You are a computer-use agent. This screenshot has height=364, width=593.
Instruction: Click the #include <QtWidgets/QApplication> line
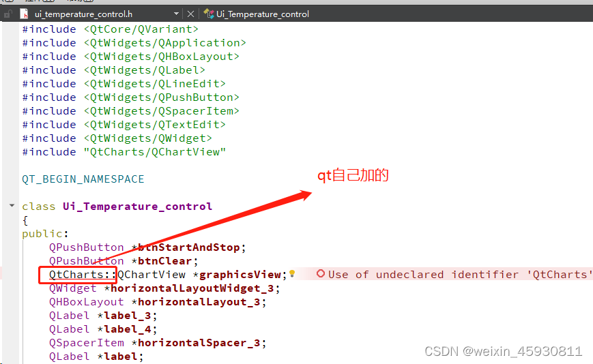134,43
